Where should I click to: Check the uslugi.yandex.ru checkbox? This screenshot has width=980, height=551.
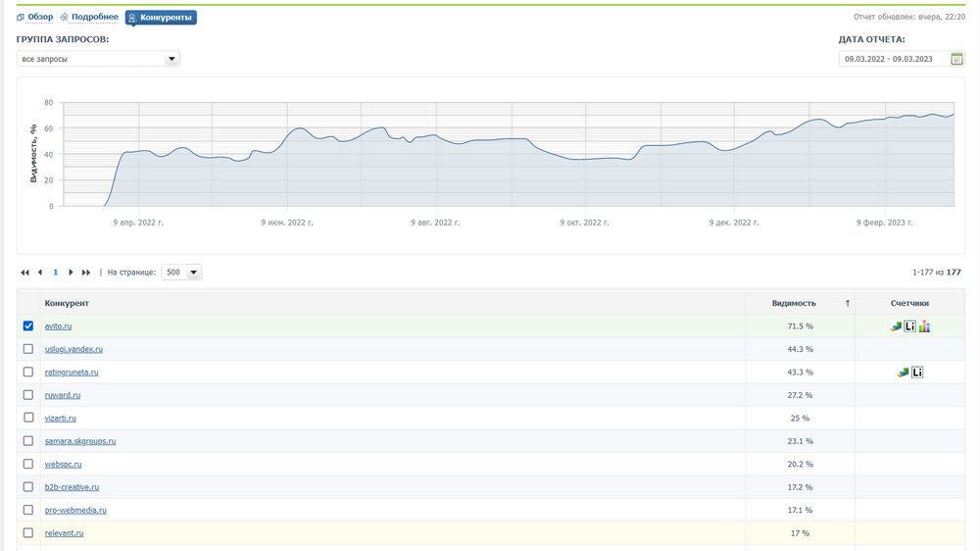click(x=28, y=349)
